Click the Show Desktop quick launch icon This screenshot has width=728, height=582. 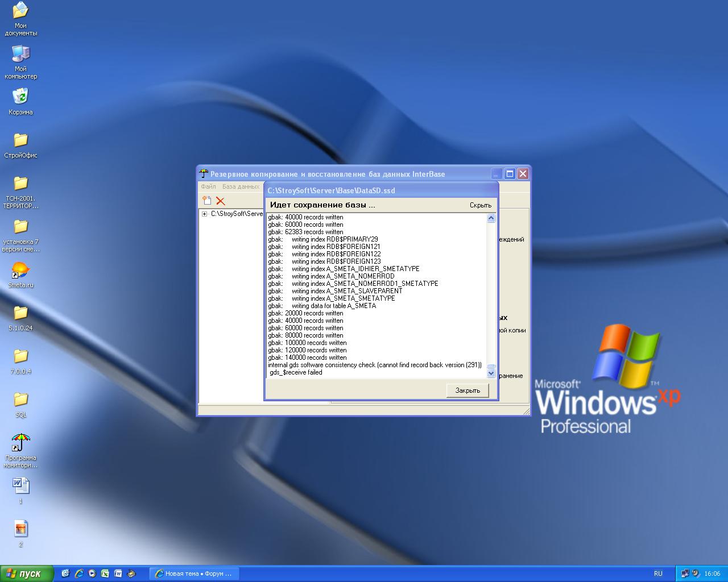(65, 573)
